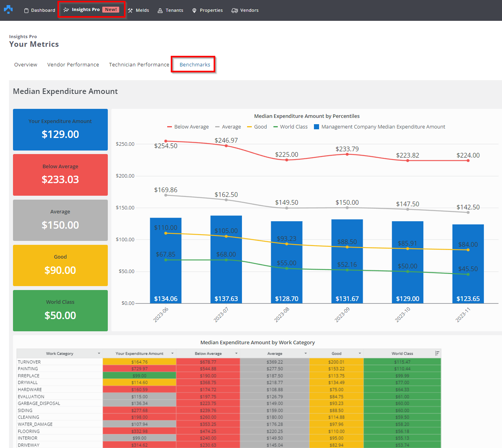502x448 pixels.
Task: Click the Vendors truck icon
Action: pos(234,11)
